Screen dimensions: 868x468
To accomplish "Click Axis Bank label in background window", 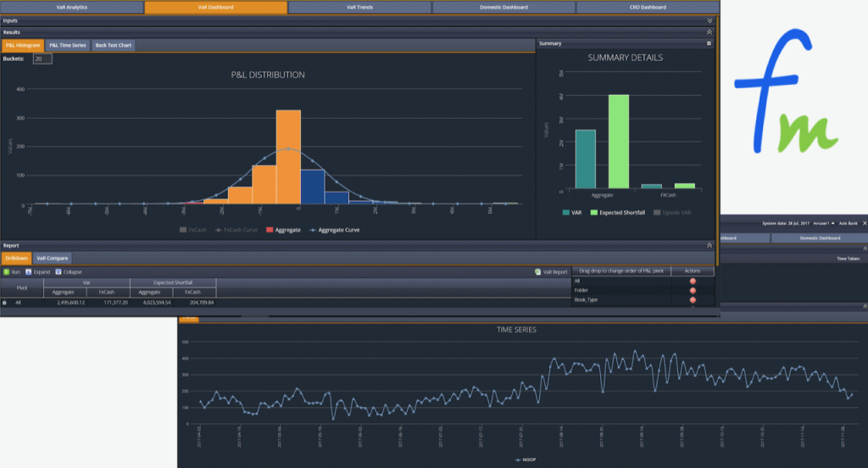I will pyautogui.click(x=848, y=223).
